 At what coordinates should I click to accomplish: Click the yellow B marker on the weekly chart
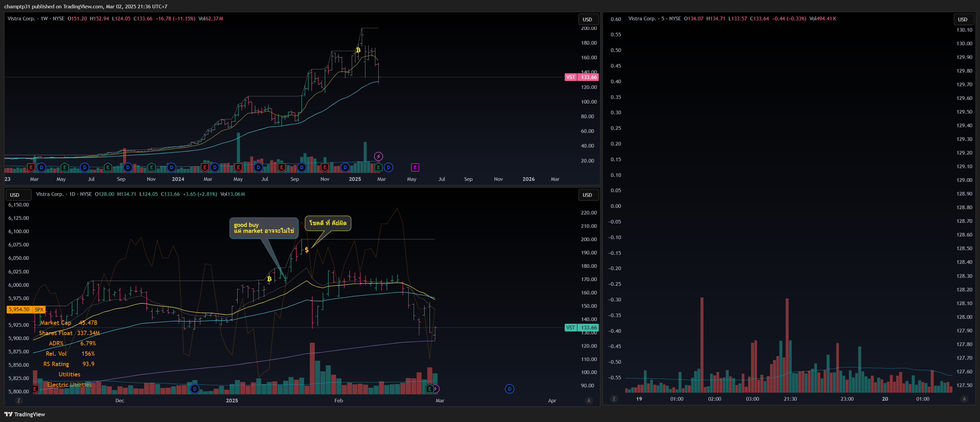coord(358,50)
